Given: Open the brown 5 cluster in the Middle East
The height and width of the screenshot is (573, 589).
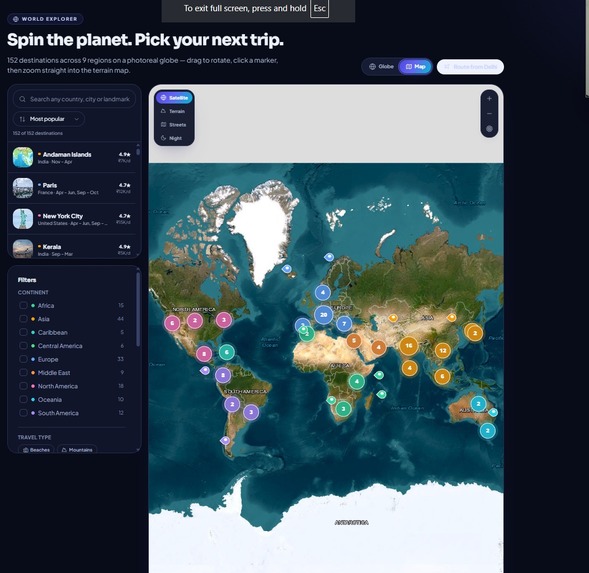Looking at the screenshot, I should pyautogui.click(x=353, y=341).
